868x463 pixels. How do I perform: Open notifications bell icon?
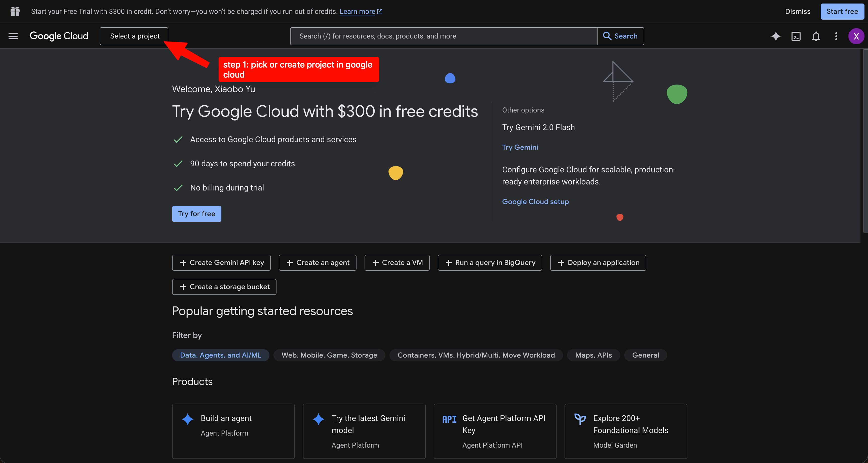(816, 36)
